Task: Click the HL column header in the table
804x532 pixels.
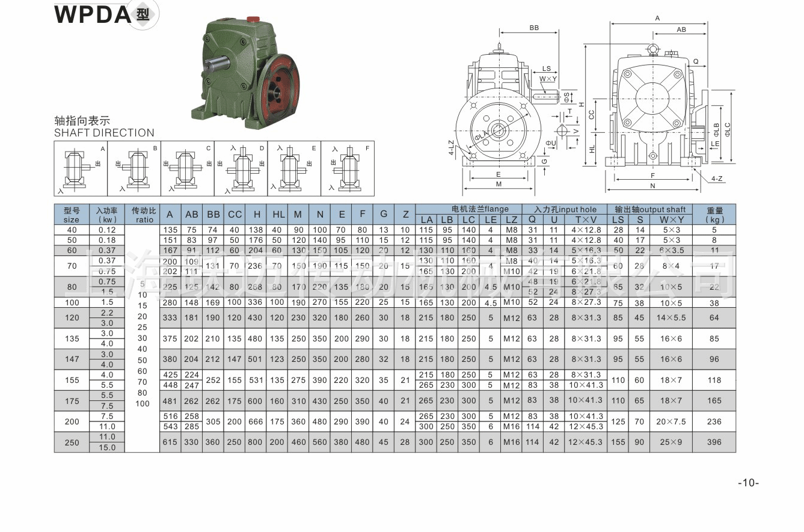Action: tap(278, 215)
